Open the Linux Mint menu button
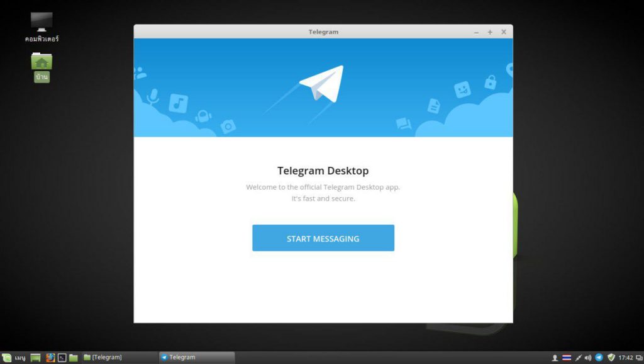Image resolution: width=644 pixels, height=364 pixels. pos(14,358)
